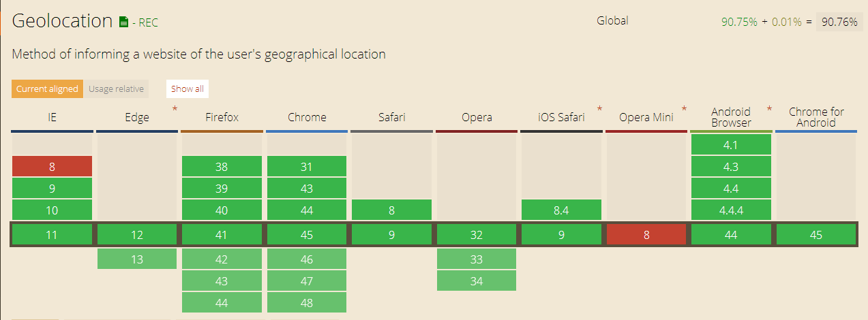Viewport: 868px width, 320px height.
Task: Click the Edge 13 version cell
Action: coord(137,259)
